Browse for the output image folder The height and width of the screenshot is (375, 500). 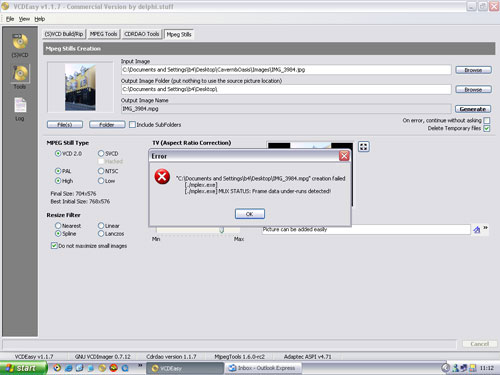tap(473, 89)
